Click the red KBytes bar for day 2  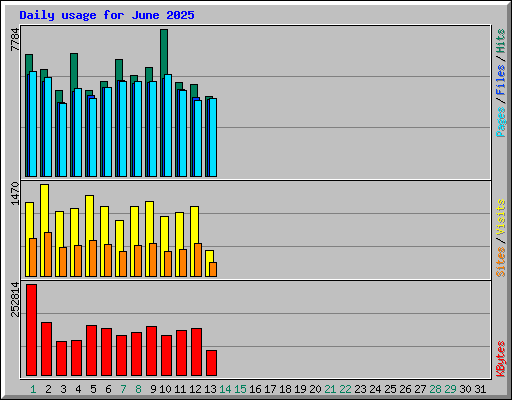(x=46, y=349)
